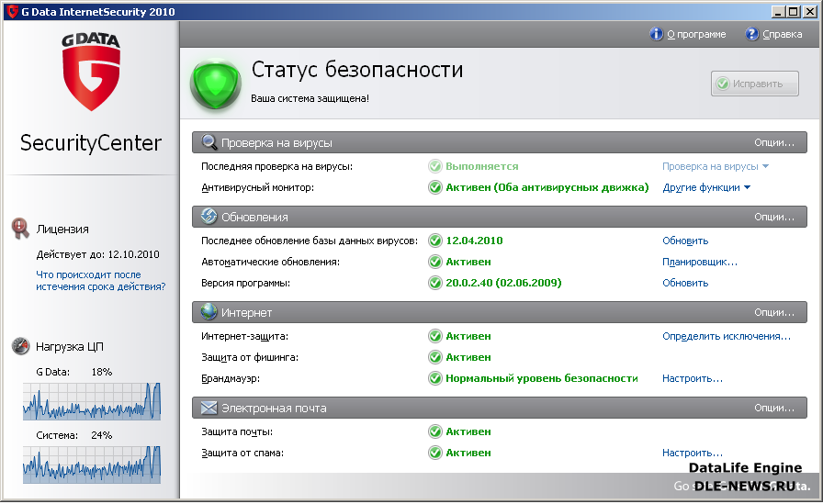The image size is (823, 504).
Task: Click the globe icon in Интернет header
Action: pos(209,311)
